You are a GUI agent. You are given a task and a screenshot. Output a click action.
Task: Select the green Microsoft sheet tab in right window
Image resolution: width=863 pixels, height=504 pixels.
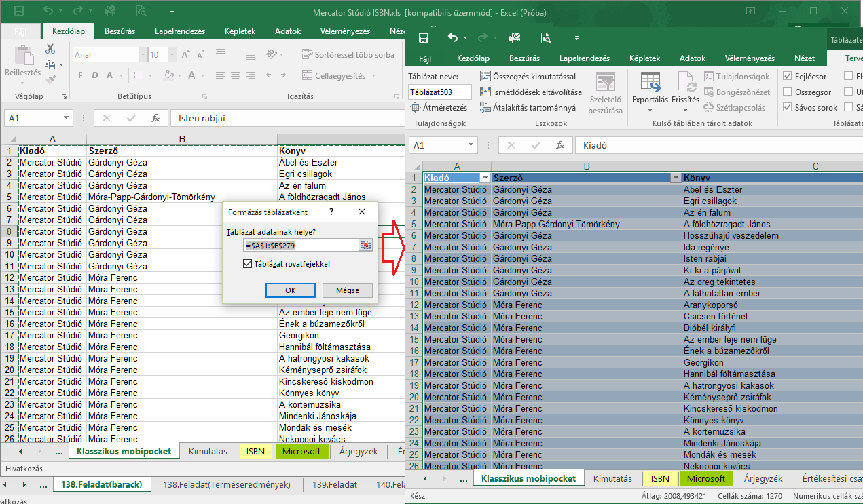pos(706,478)
